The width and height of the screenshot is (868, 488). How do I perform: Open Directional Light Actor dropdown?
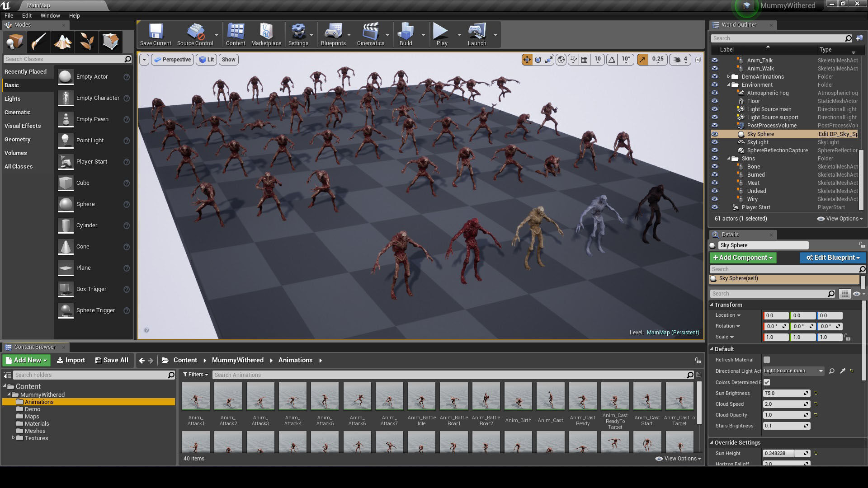tap(793, 371)
